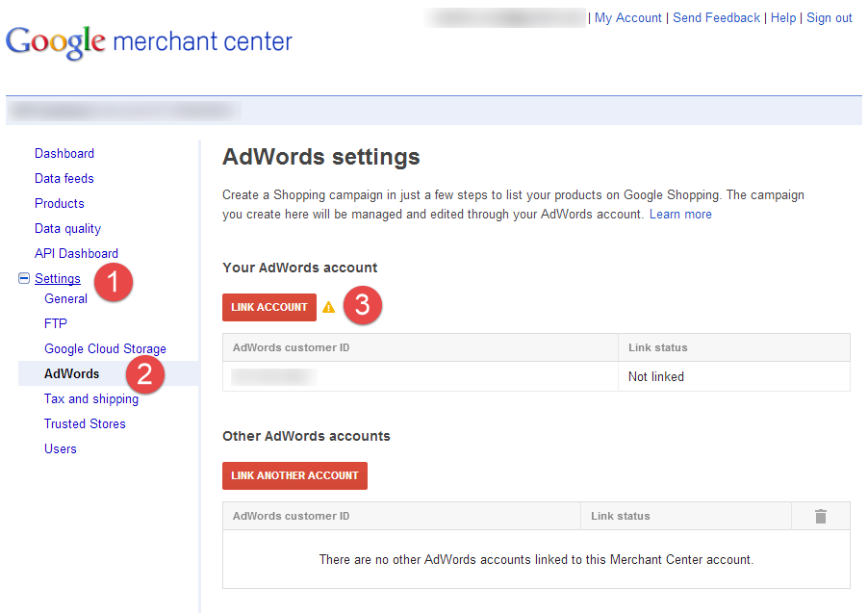Open the Help link
Viewport: 868px width, 613px height.
783,17
